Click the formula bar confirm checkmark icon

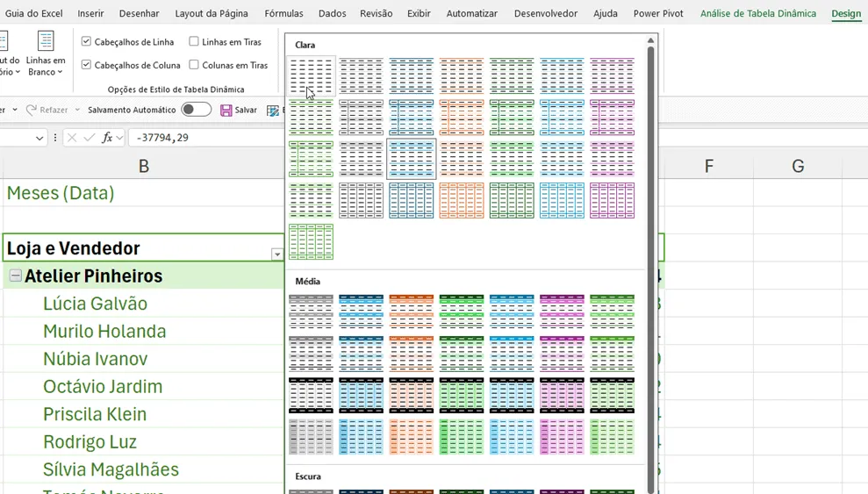click(x=89, y=137)
